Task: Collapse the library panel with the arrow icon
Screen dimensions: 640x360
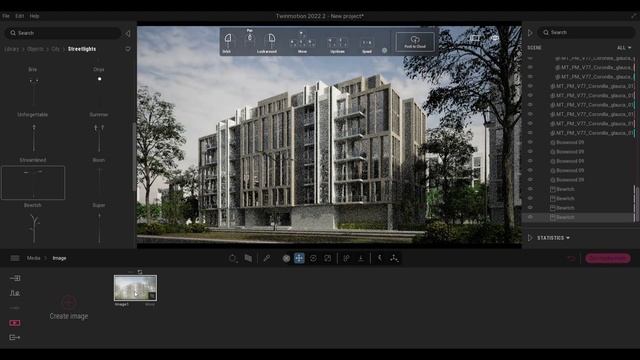Action: point(128,33)
